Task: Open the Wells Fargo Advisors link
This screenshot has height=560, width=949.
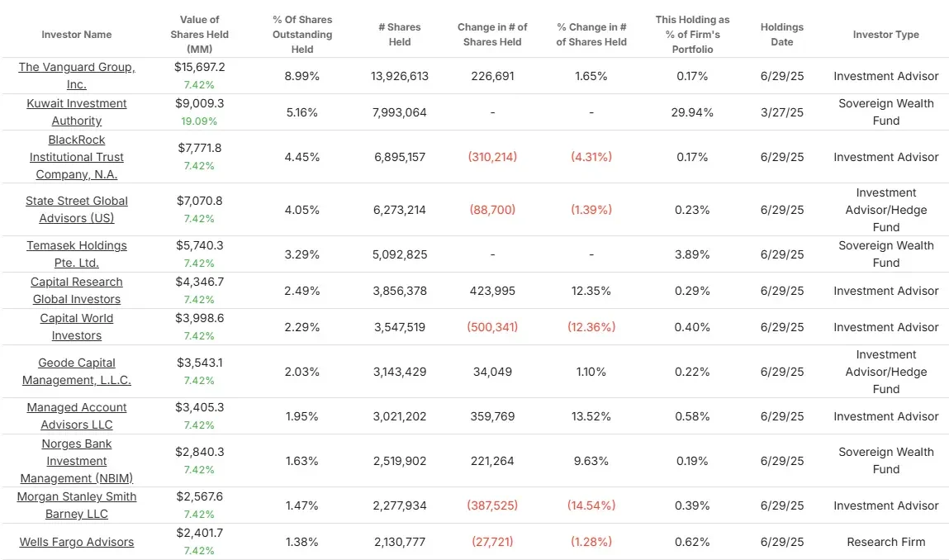Action: (77, 542)
